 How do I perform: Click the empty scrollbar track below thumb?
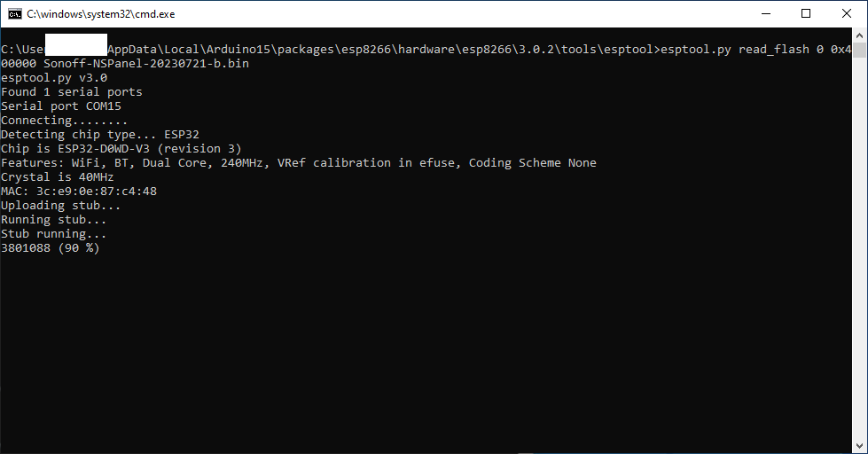[859, 249]
